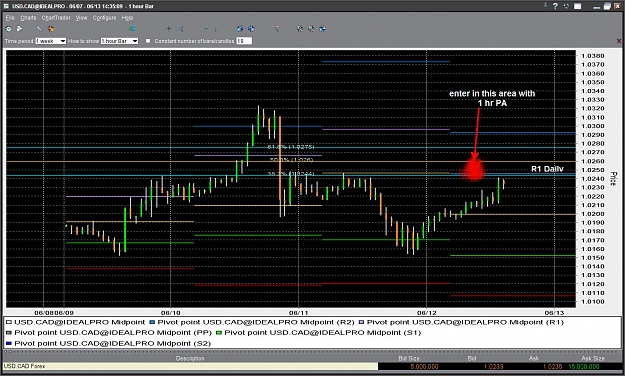
Task: Open the Time period dropdown showing 1 week
Action: (x=51, y=41)
